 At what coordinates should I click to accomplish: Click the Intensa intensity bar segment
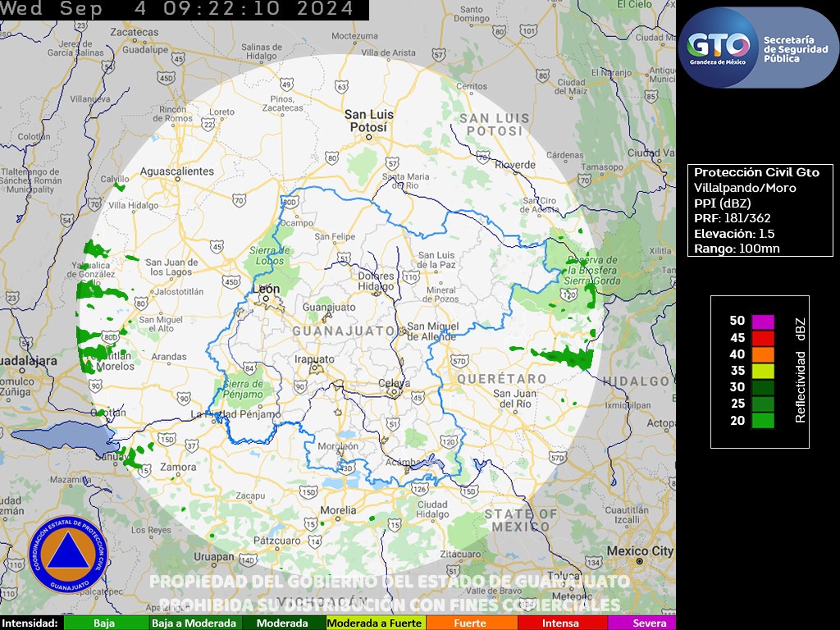pyautogui.click(x=560, y=623)
